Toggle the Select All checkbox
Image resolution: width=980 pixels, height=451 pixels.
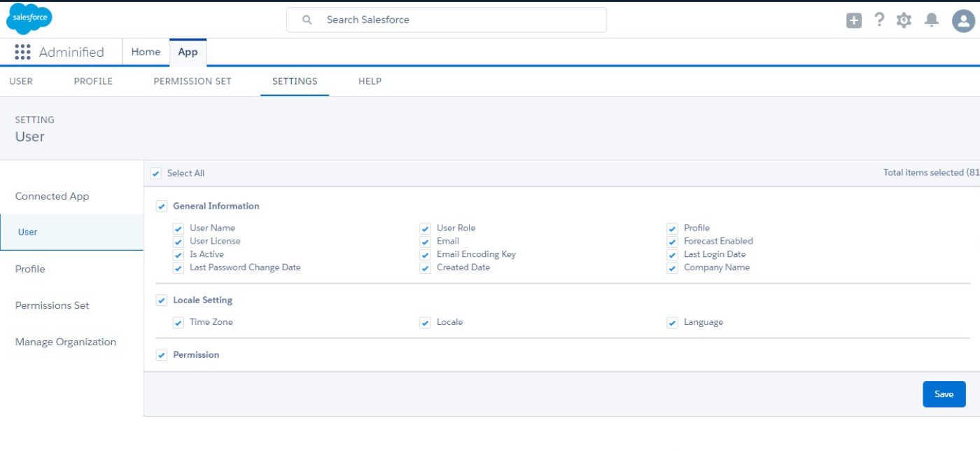coord(156,174)
